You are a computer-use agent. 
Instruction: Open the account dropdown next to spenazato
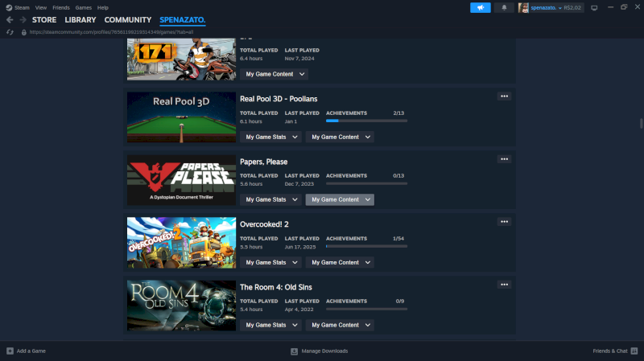pos(559,8)
